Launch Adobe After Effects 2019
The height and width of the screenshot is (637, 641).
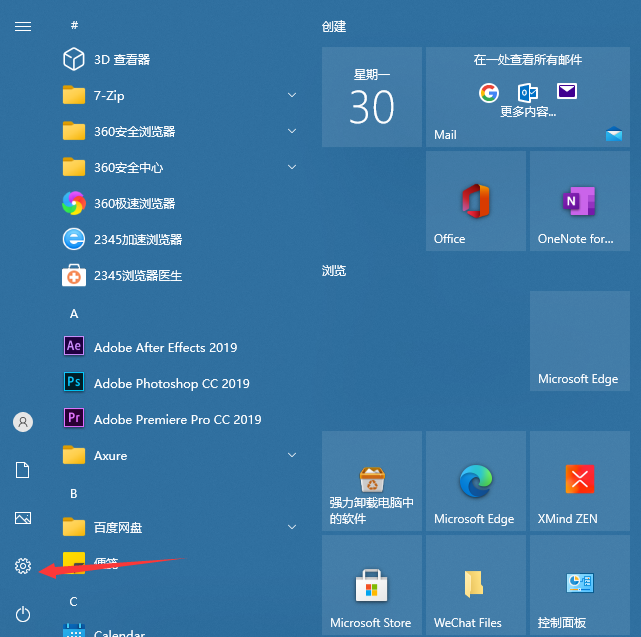tap(165, 347)
